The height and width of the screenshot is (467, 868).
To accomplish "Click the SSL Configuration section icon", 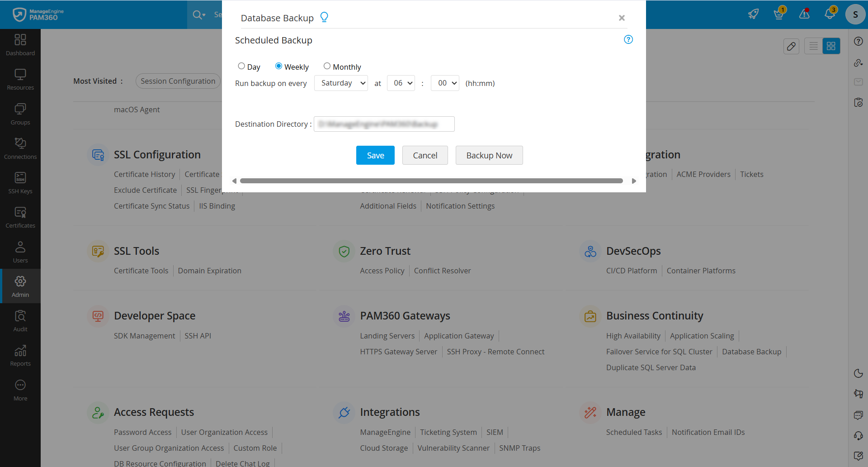I will click(x=98, y=155).
